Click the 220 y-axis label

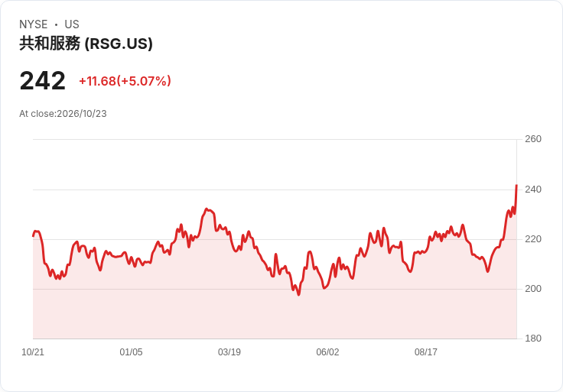click(533, 239)
